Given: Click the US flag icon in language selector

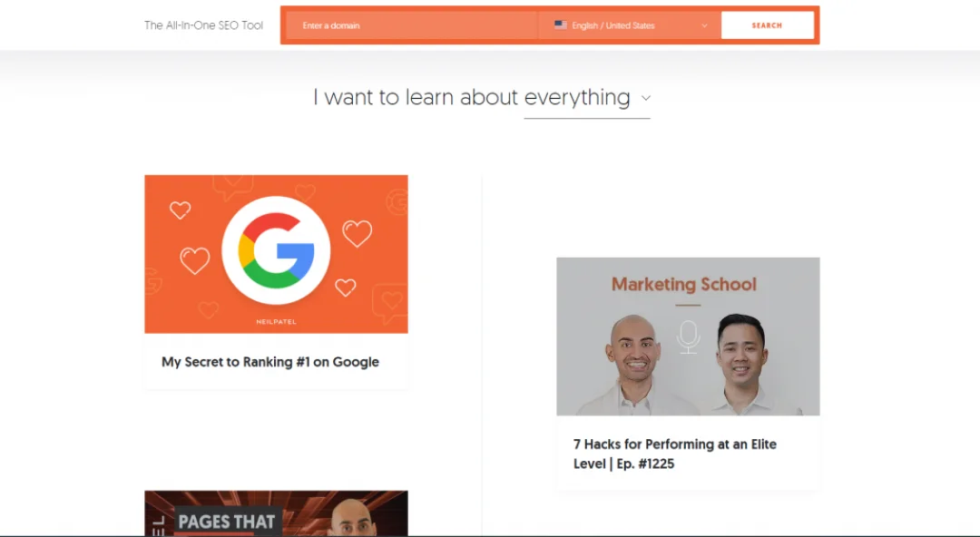Looking at the screenshot, I should (x=561, y=25).
